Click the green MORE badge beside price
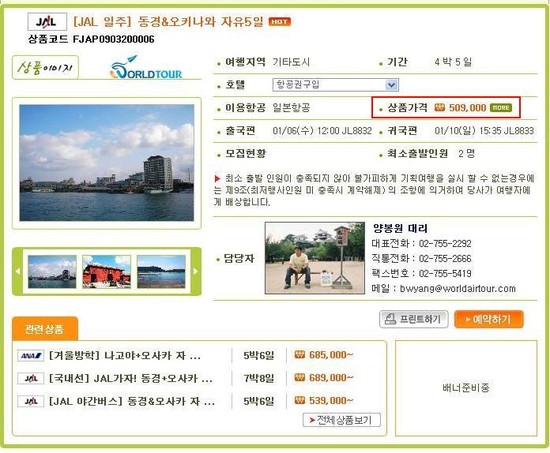Screen dimensions: 550x453 tap(501, 107)
